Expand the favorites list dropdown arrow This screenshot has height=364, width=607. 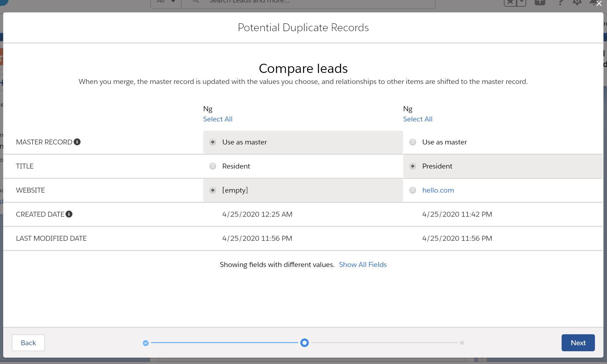pyautogui.click(x=521, y=2)
